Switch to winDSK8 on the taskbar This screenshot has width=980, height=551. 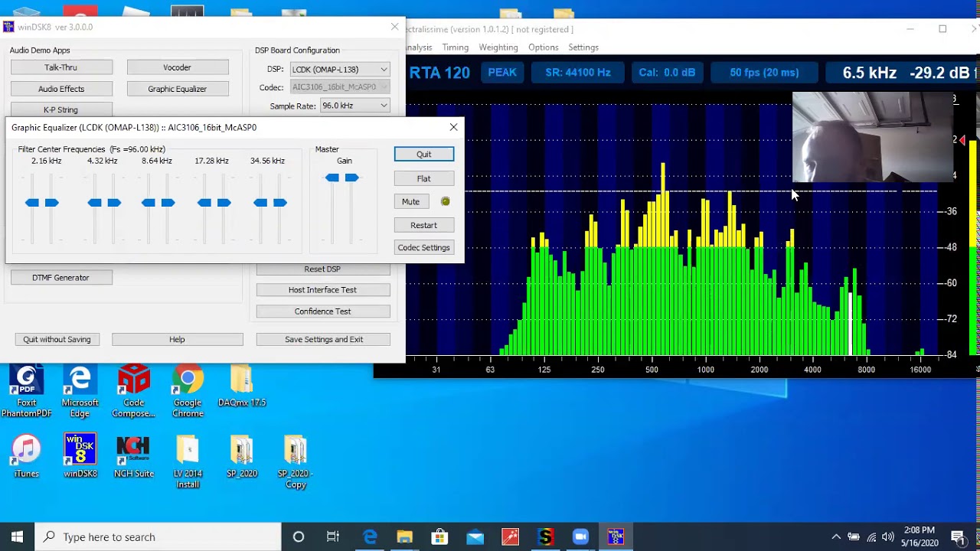pyautogui.click(x=616, y=536)
